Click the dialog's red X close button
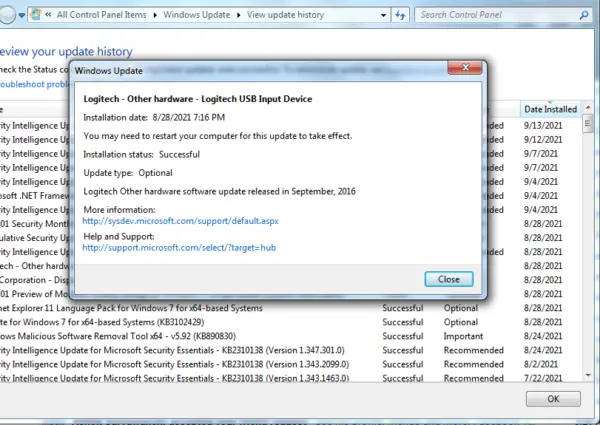The width and height of the screenshot is (600, 425). pos(465,68)
